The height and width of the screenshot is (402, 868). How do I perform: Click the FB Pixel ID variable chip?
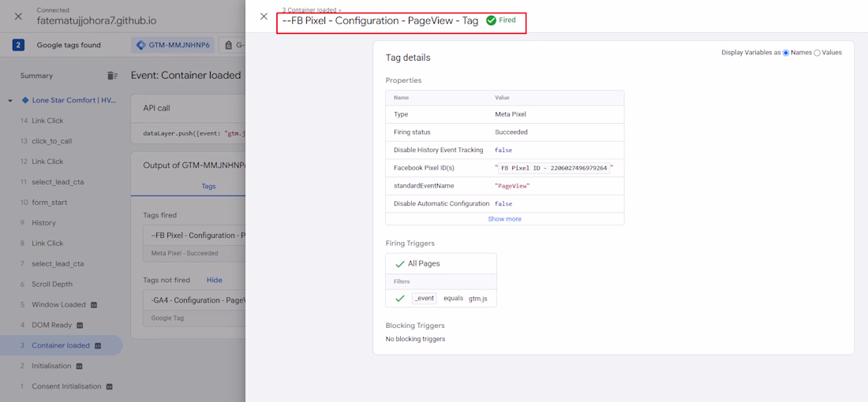[x=554, y=168]
